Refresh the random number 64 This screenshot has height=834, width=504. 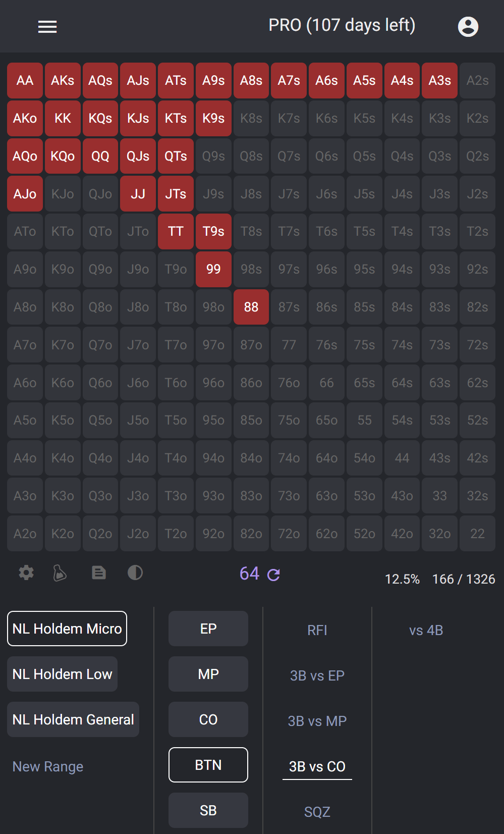coord(274,575)
